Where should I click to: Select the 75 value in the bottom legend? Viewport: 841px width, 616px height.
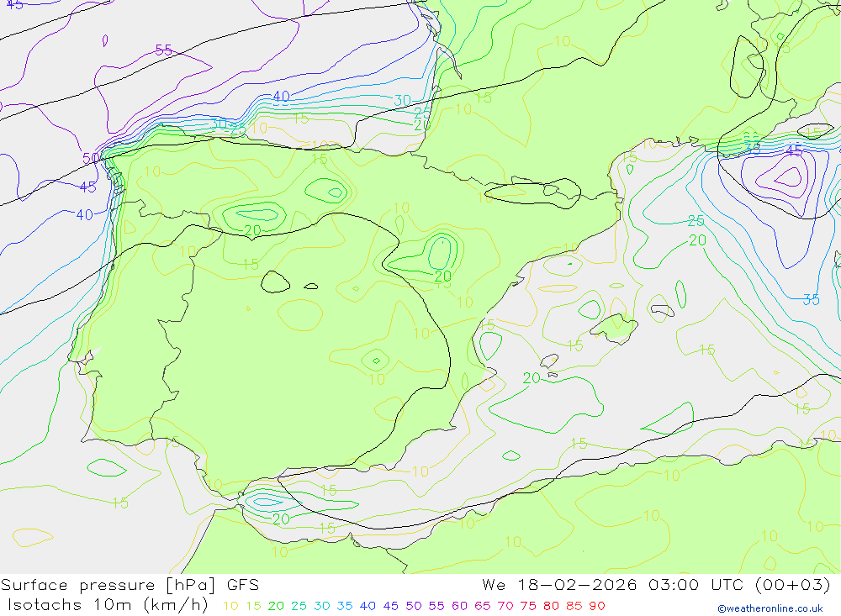[x=528, y=606]
